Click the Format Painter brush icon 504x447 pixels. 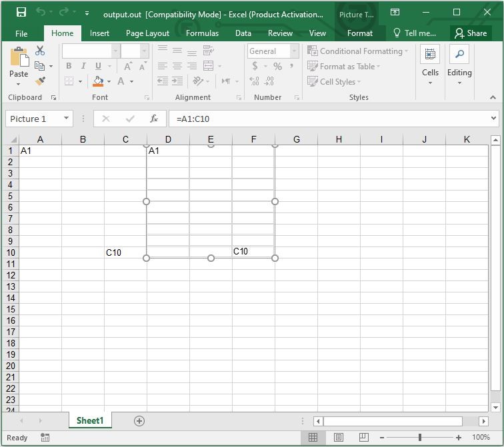point(40,81)
